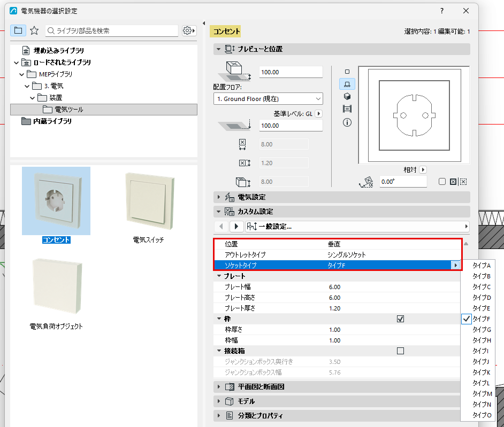
Task: Collapse the プレビューと位置 panel
Action: click(219, 49)
